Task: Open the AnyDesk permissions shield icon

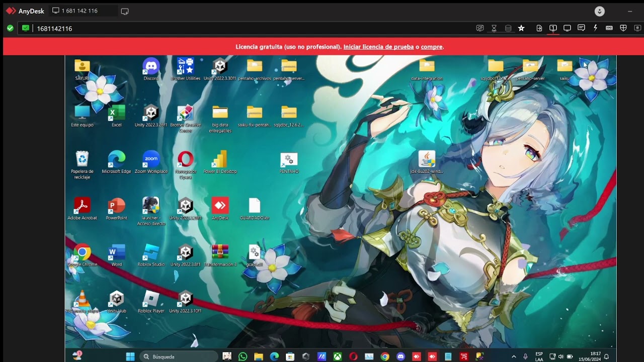Action: pyautogui.click(x=623, y=28)
